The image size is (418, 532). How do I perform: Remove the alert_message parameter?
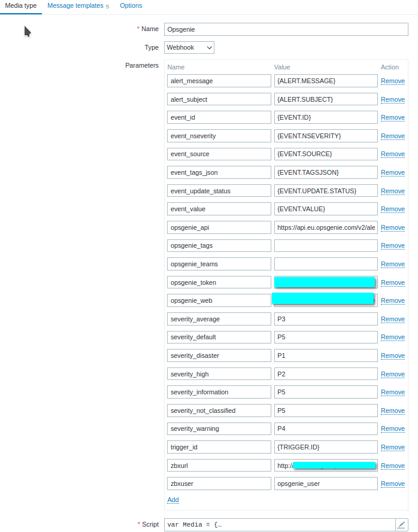click(x=392, y=81)
